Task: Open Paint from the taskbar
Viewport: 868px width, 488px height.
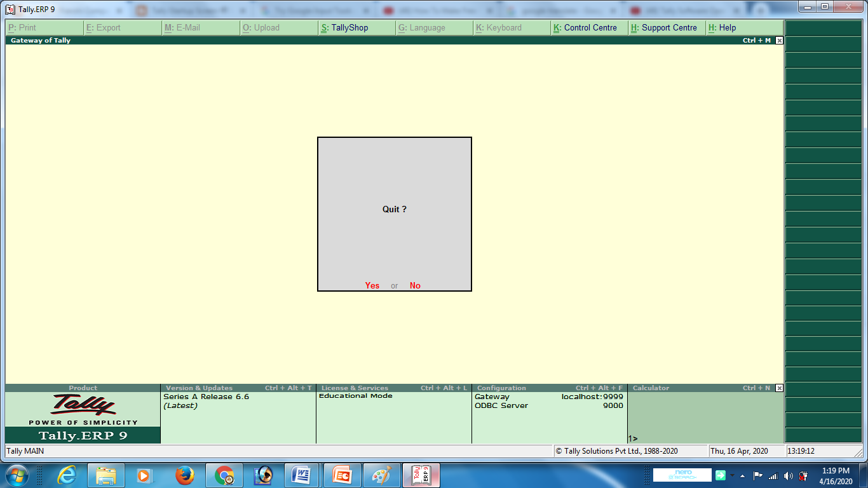Action: [x=381, y=475]
